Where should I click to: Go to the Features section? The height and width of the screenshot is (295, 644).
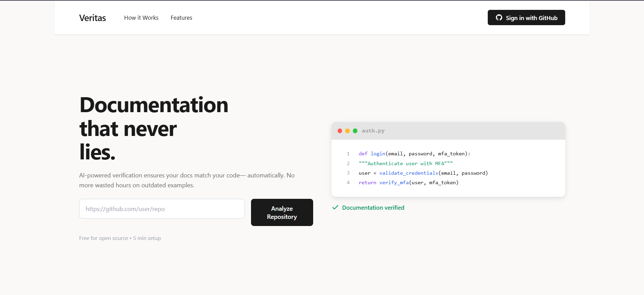(x=181, y=18)
